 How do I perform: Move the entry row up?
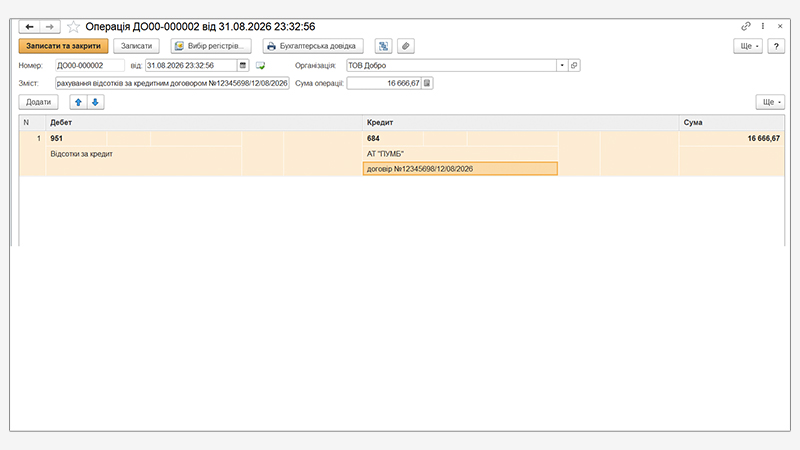[79, 102]
